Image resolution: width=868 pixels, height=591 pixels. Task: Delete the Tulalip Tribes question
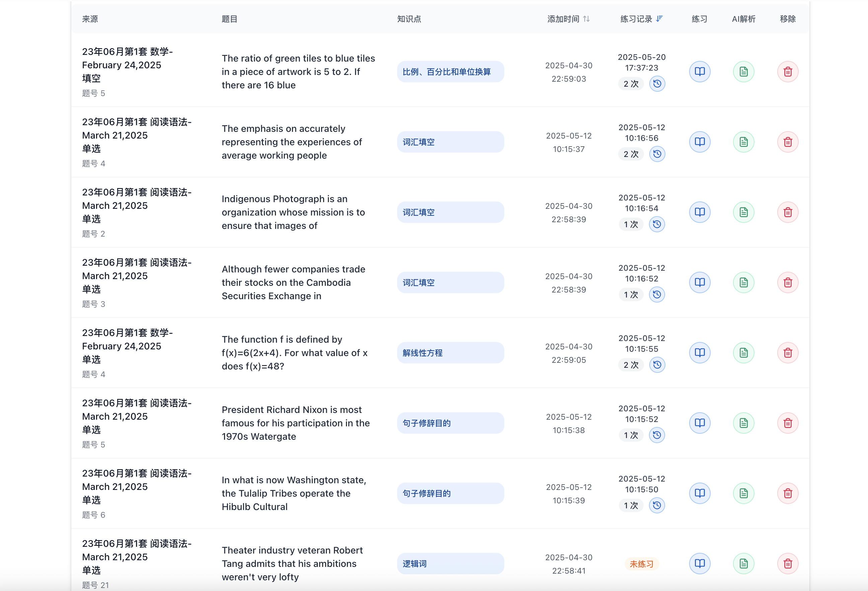click(787, 493)
